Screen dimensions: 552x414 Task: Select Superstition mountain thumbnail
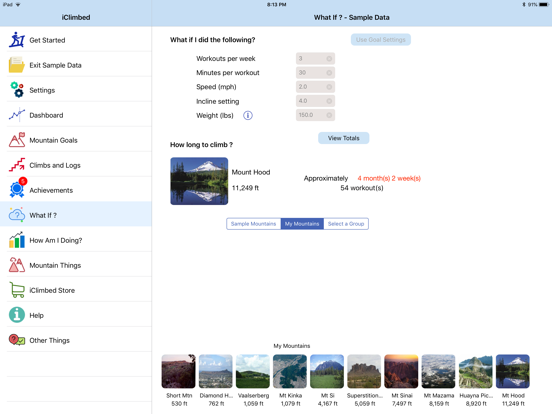pos(364,371)
